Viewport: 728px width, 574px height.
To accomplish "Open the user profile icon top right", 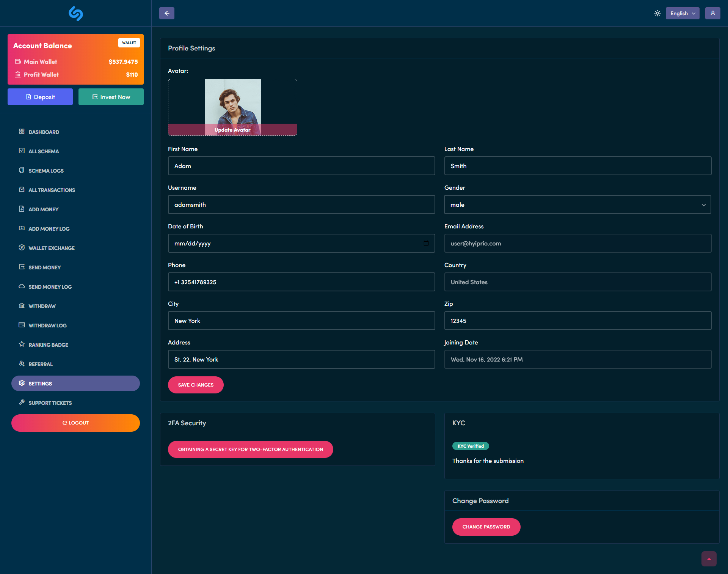I will [x=712, y=13].
